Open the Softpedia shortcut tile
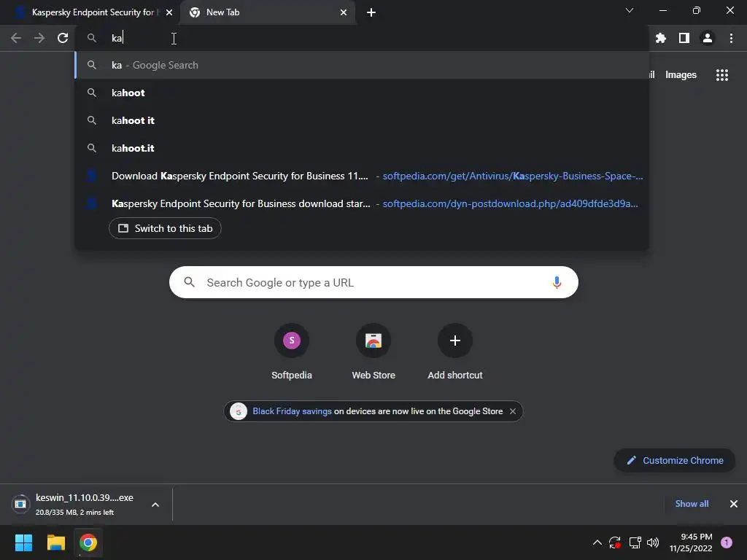747x560 pixels. 292,352
